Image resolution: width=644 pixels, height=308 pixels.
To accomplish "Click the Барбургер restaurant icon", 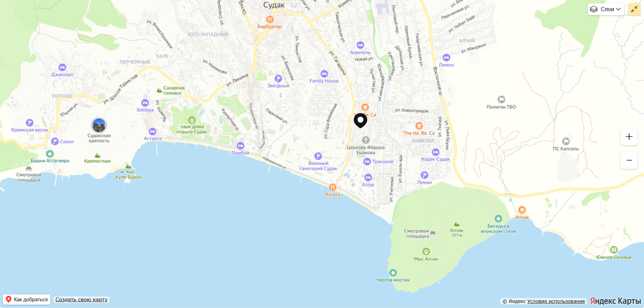I will [x=270, y=19].
